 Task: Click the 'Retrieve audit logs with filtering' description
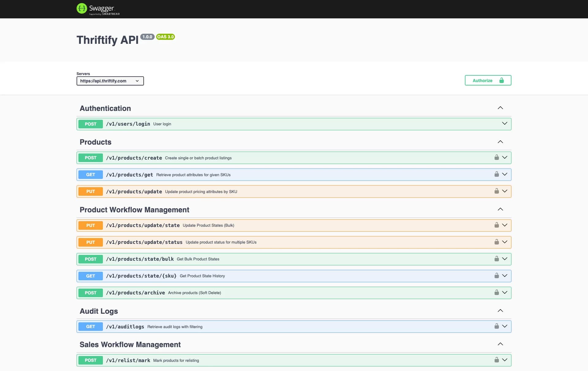(175, 327)
